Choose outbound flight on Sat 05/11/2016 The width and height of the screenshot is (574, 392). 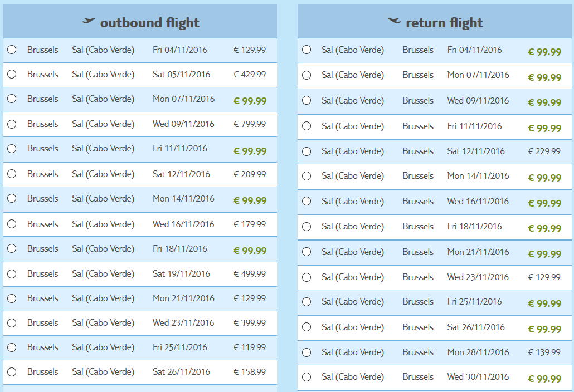pos(12,74)
